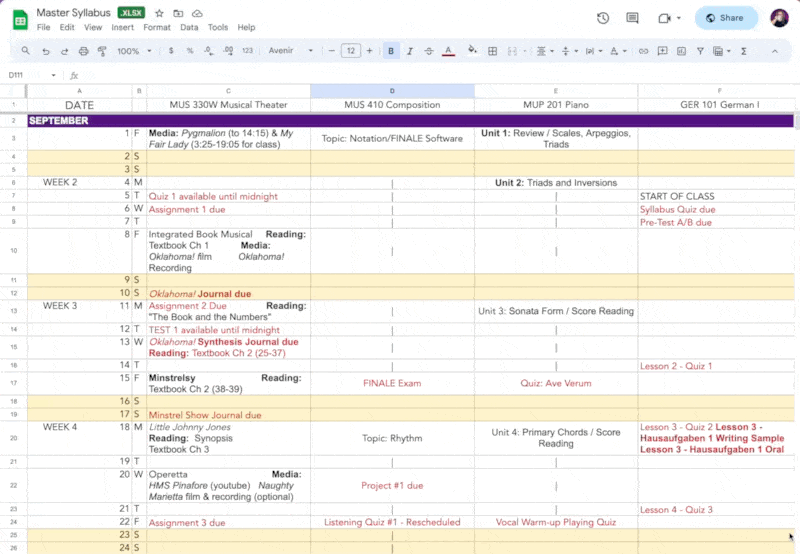Insert a link
This screenshot has width=800, height=554.
tap(643, 51)
